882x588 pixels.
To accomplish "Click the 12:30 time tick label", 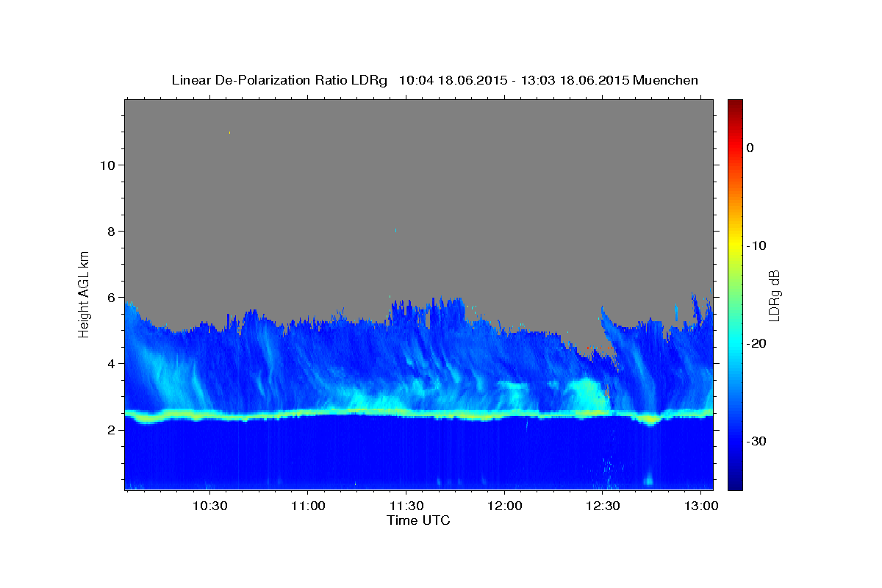I will (x=603, y=506).
